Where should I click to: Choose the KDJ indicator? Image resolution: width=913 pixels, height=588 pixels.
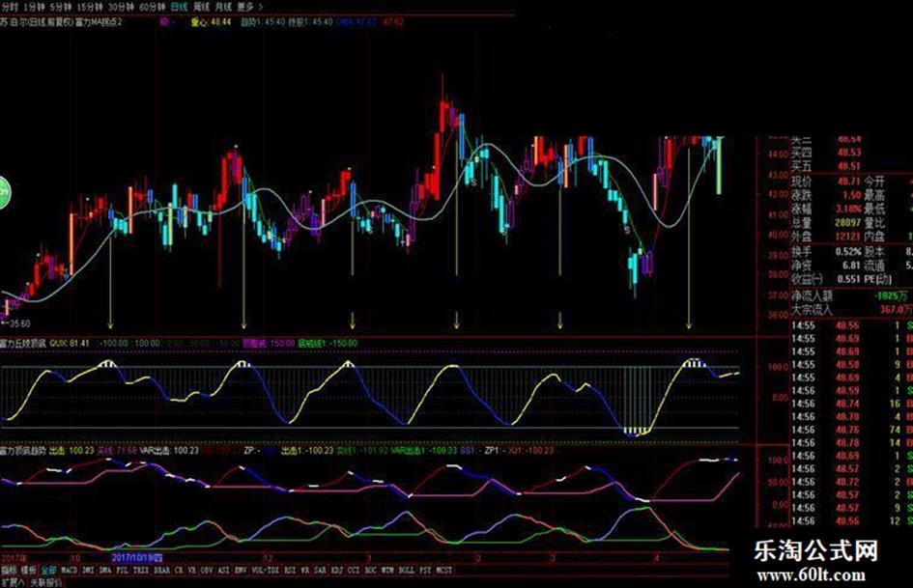(336, 571)
